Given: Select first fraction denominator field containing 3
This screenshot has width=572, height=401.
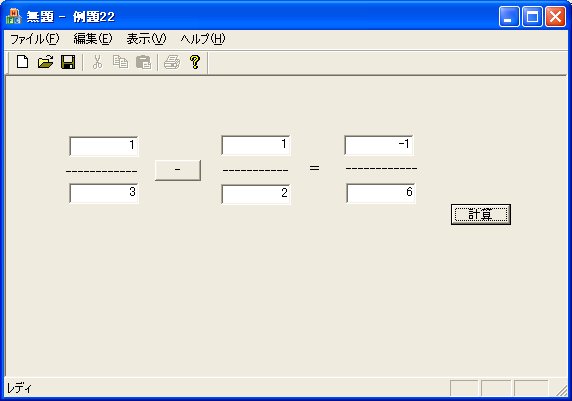Looking at the screenshot, I should point(104,193).
